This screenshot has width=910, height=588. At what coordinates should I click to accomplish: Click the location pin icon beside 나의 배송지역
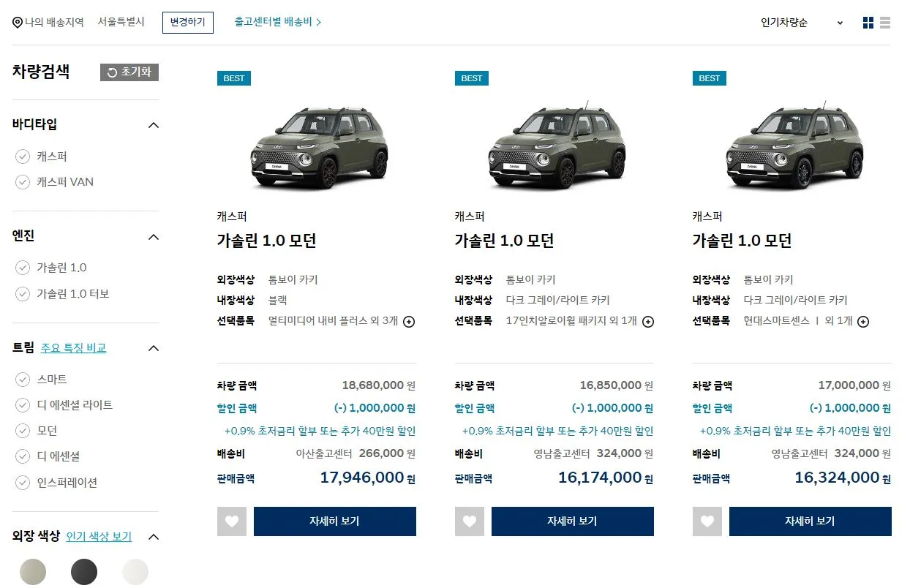point(17,22)
